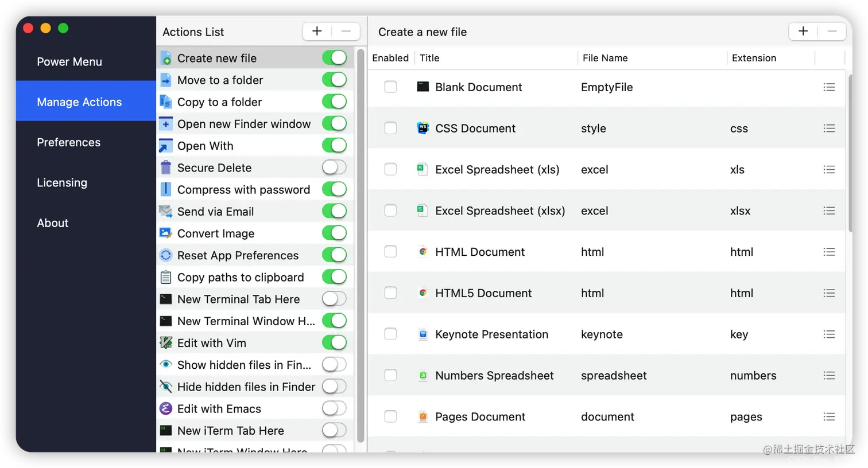Screen dimensions: 868x468
Task: Click the CSS Document WebStorm icon
Action: click(423, 128)
